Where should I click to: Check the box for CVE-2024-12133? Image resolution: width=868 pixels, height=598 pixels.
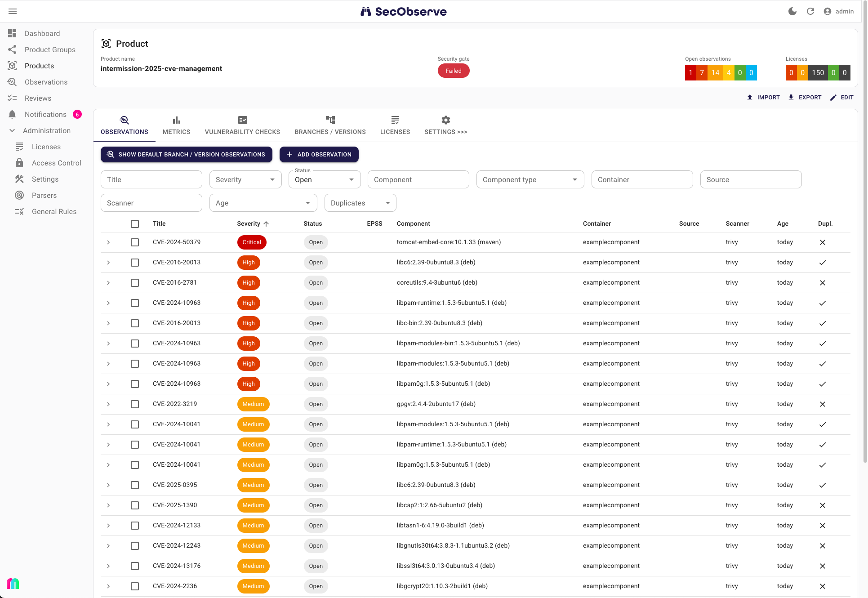pos(135,525)
